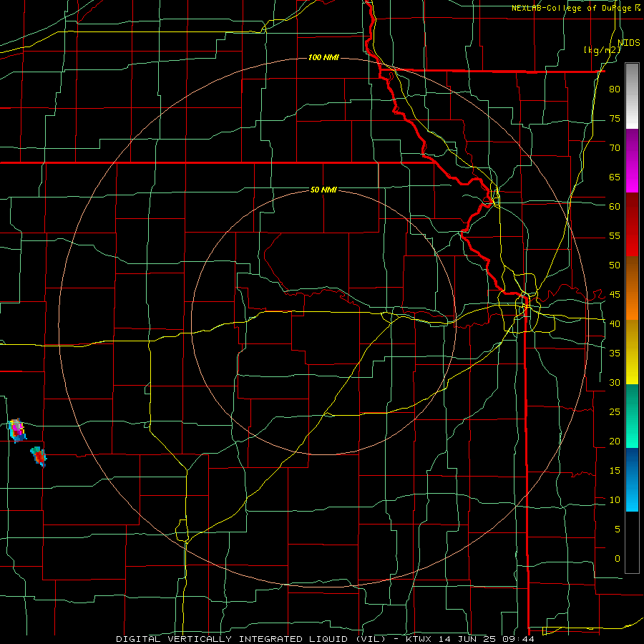Click the legend value 15

[x=615, y=470]
